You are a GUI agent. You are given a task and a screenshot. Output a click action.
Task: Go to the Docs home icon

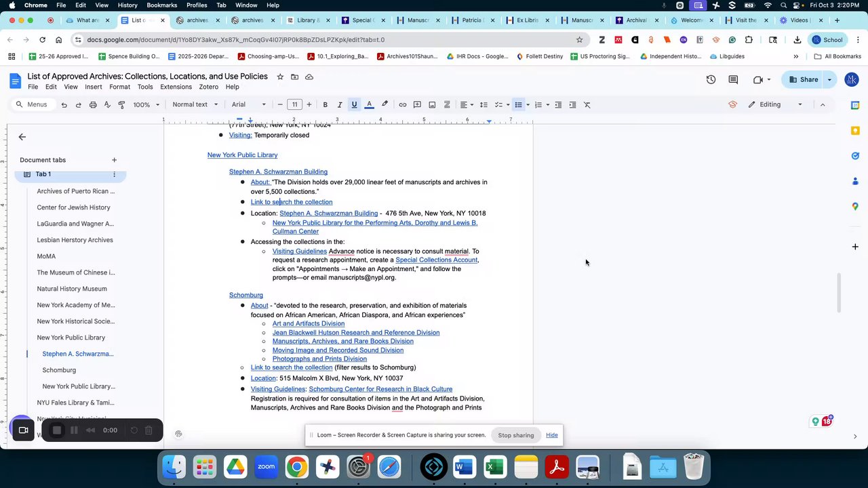[x=15, y=81]
